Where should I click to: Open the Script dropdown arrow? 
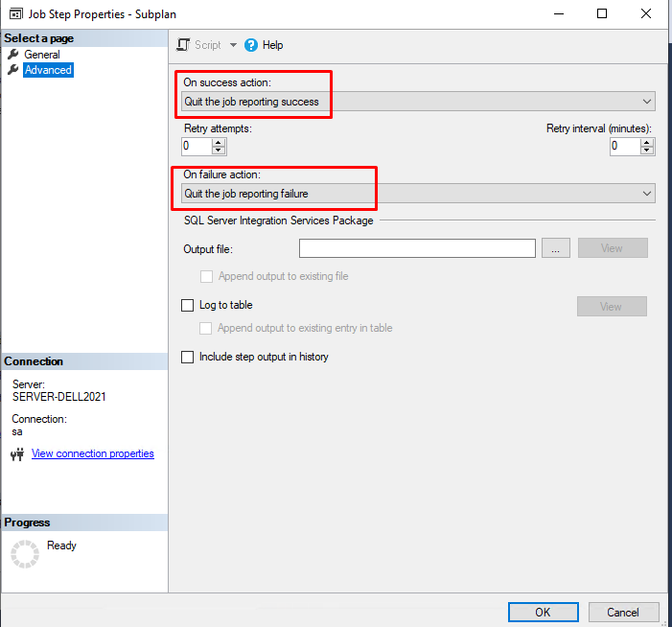(x=233, y=45)
